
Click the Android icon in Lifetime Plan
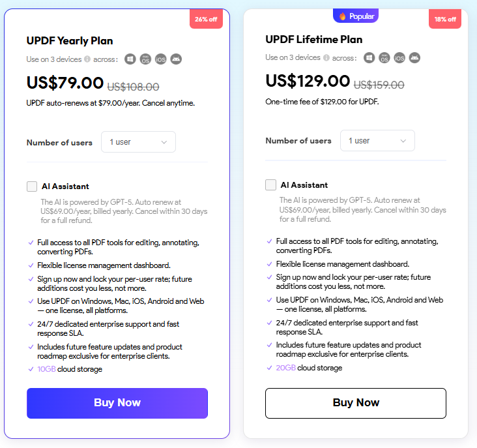(414, 57)
